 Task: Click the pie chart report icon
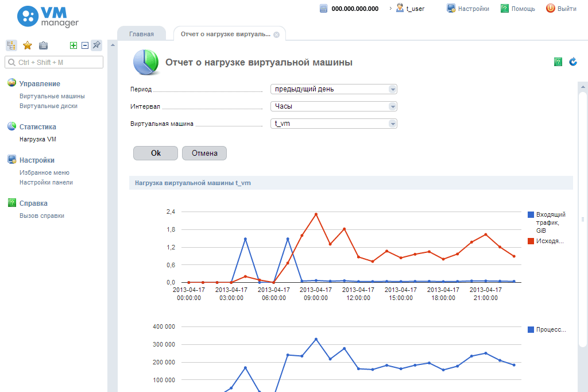tap(146, 62)
